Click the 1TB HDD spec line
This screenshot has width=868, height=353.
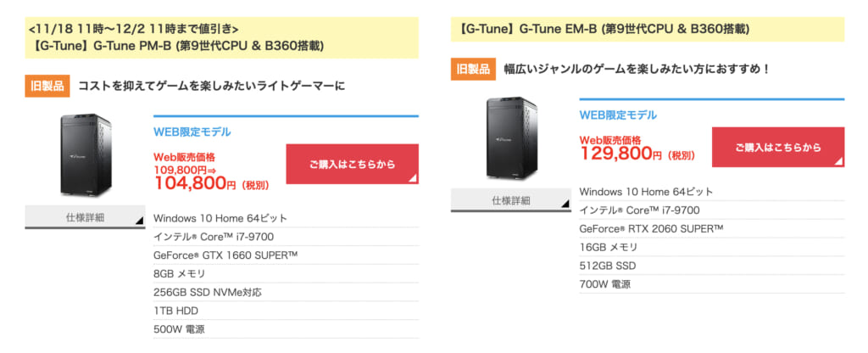coord(176,311)
